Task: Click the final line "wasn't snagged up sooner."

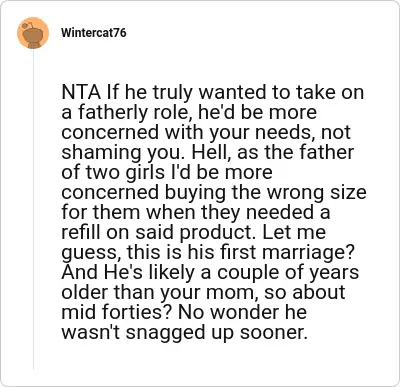Action: tap(184, 332)
